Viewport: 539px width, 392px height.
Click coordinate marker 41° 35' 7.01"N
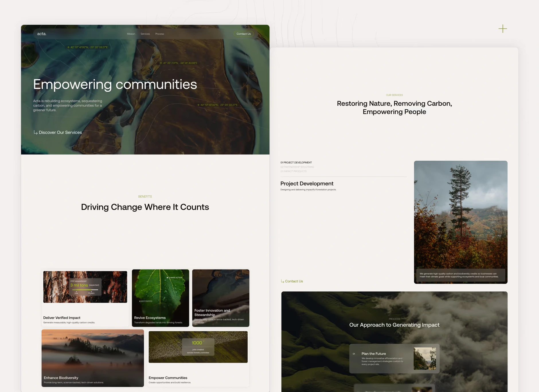coord(178,63)
